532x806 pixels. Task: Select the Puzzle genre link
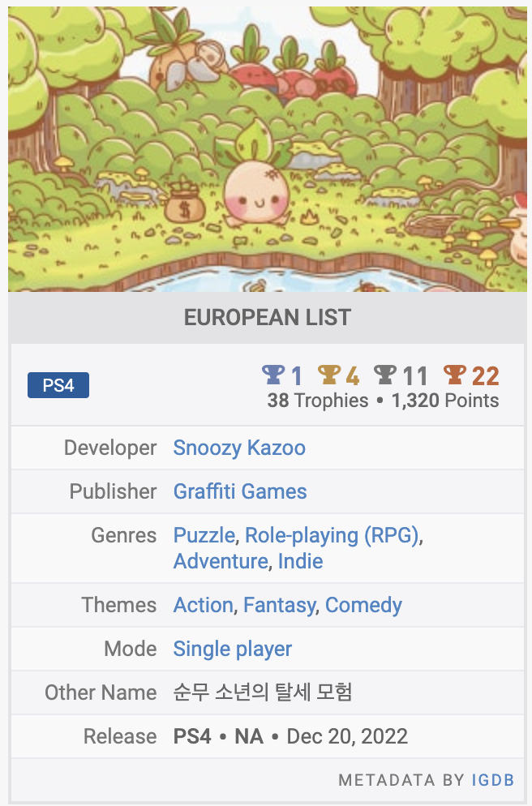tap(204, 535)
